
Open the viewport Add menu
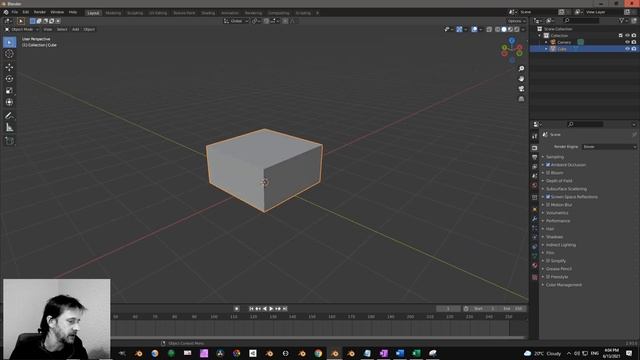76,29
